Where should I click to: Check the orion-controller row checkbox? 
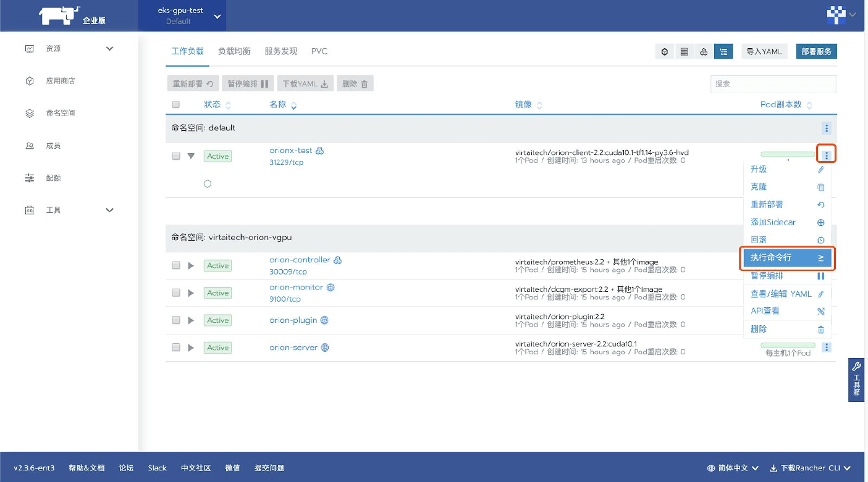click(x=175, y=265)
